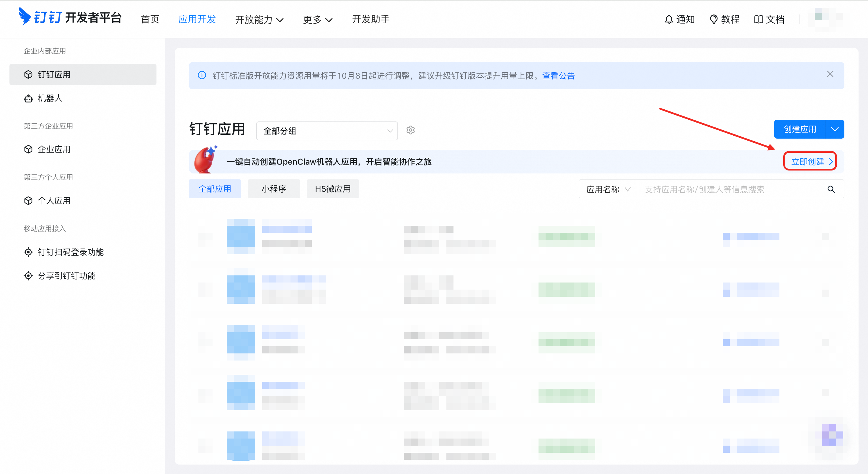Select 应用开发 in top navigation

[x=197, y=19]
